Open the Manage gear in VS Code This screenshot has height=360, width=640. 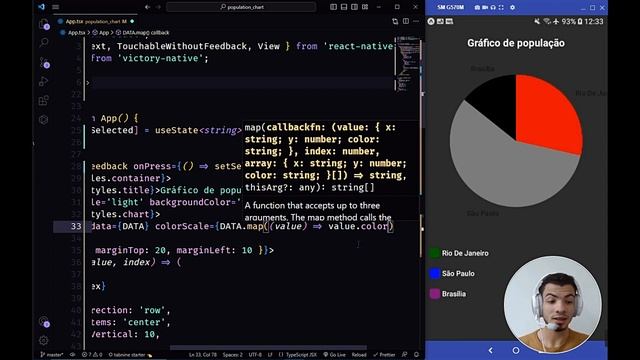point(44,340)
